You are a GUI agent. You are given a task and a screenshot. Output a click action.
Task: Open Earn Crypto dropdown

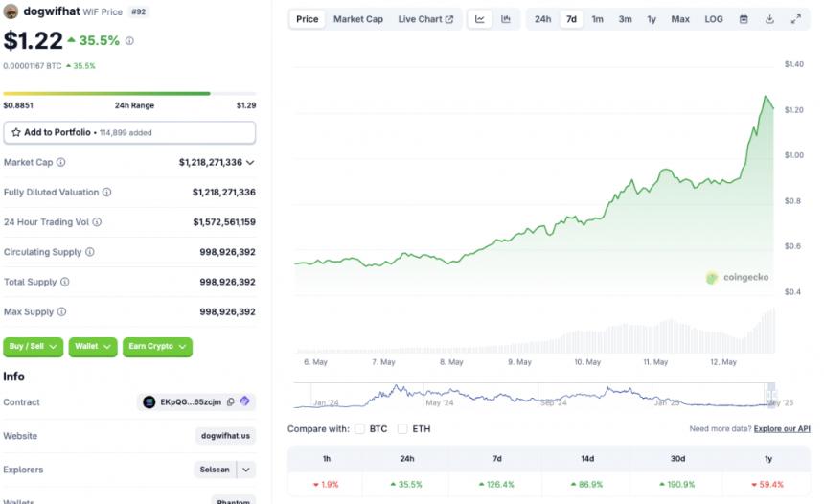pos(158,346)
